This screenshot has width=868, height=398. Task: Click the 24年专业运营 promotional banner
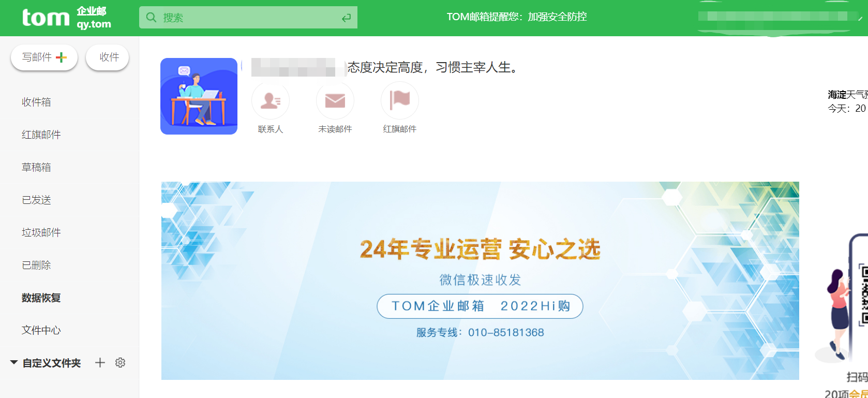pos(480,281)
